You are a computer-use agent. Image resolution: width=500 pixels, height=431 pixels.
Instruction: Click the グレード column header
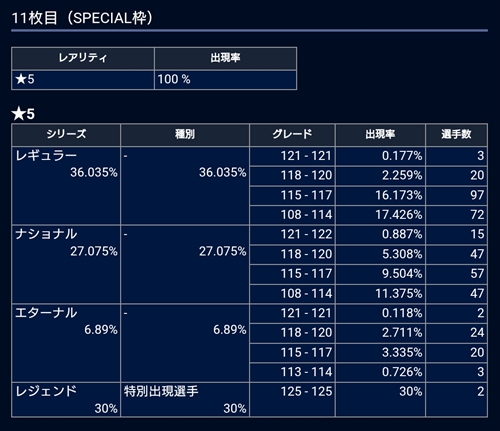(x=292, y=134)
